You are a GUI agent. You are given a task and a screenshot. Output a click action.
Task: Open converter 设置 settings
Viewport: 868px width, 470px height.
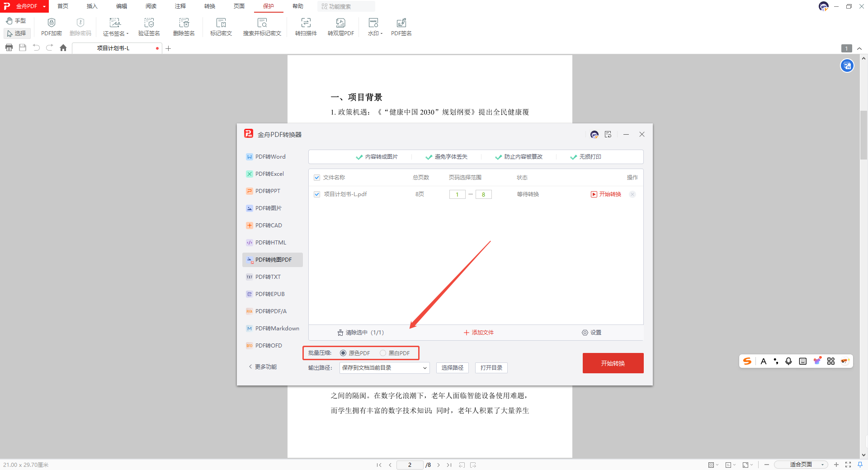point(591,333)
